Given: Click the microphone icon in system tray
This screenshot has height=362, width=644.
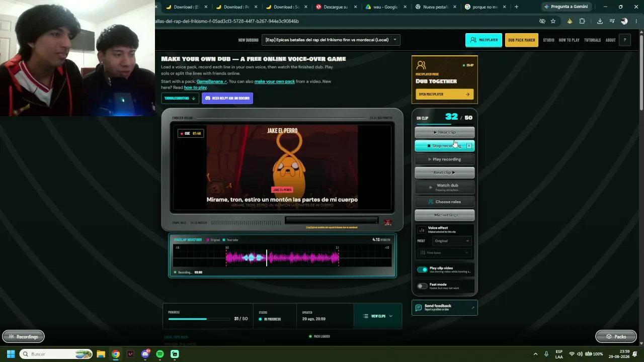Looking at the screenshot, I should coord(546,354).
